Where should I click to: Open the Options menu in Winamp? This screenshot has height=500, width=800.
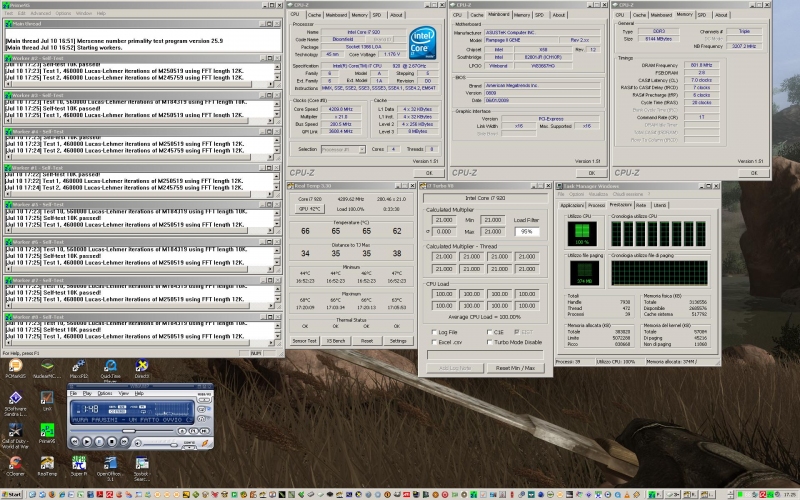105,393
